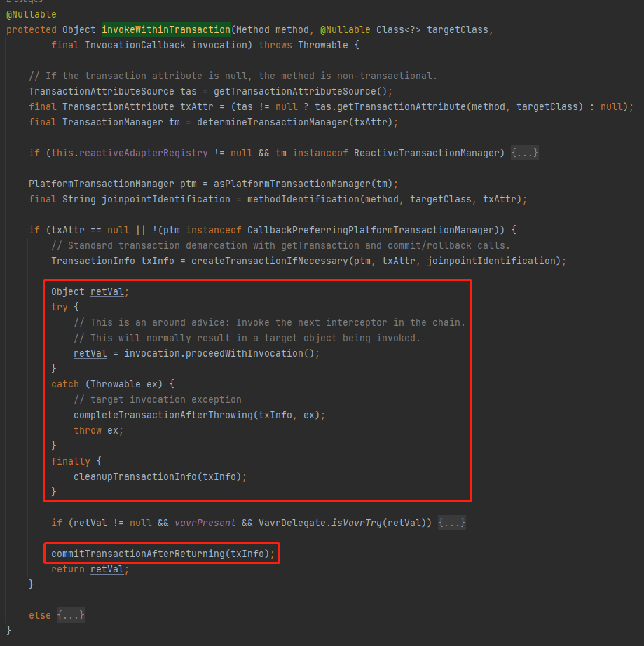Click the comment 'target invocation exception'
644x646 pixels.
(158, 399)
